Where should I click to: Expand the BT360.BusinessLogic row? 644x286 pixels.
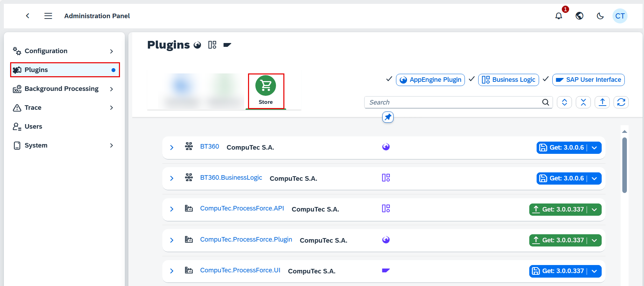(172, 178)
